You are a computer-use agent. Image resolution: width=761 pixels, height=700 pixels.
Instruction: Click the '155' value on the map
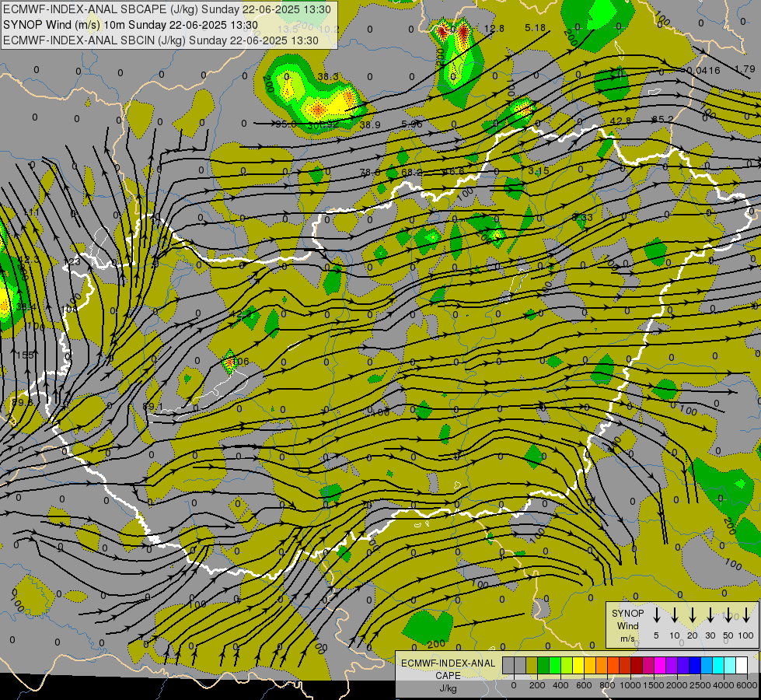[25, 355]
